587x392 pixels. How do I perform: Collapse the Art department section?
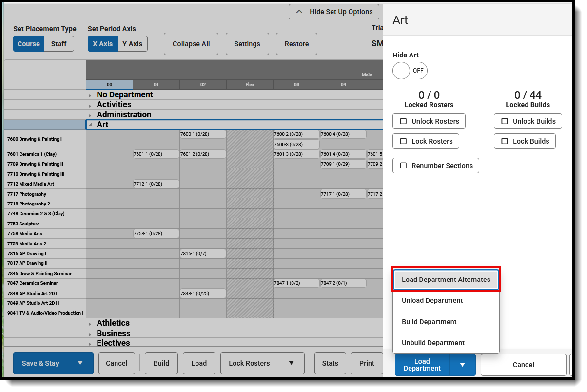tap(91, 124)
